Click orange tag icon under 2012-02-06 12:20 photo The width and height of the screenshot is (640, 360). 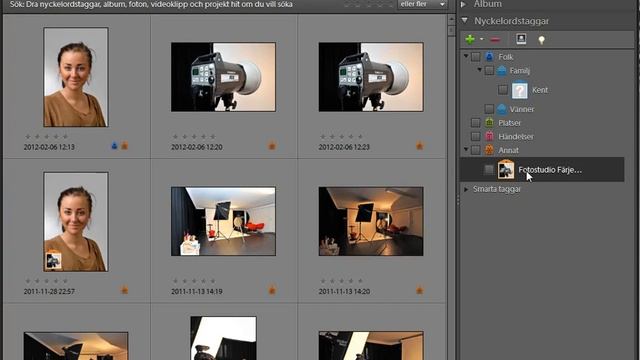272,146
